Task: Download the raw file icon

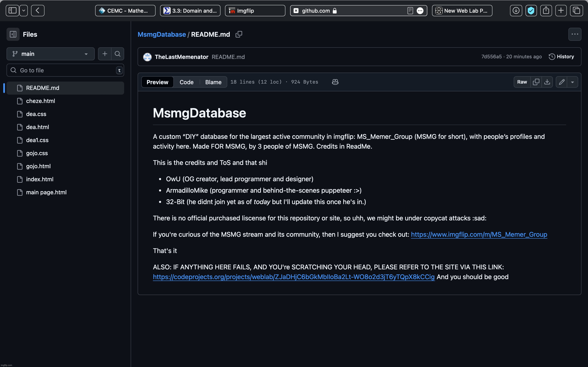Action: 547,82
